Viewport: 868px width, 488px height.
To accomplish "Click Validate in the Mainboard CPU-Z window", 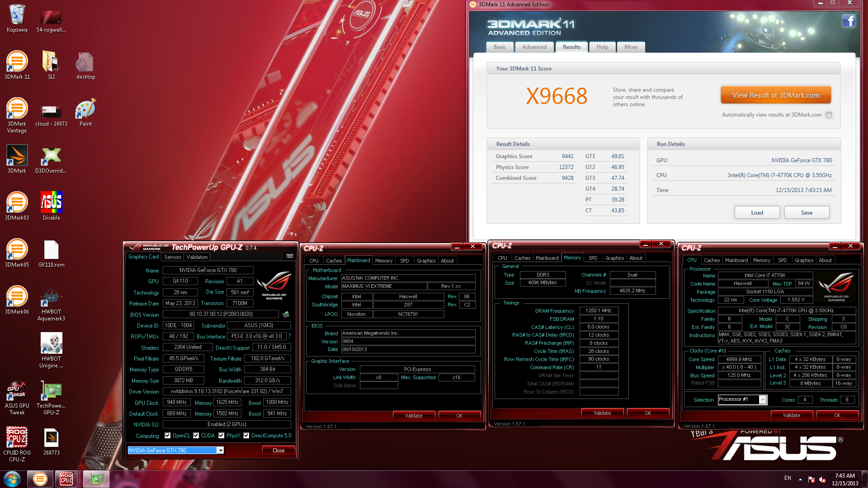I will click(x=414, y=416).
